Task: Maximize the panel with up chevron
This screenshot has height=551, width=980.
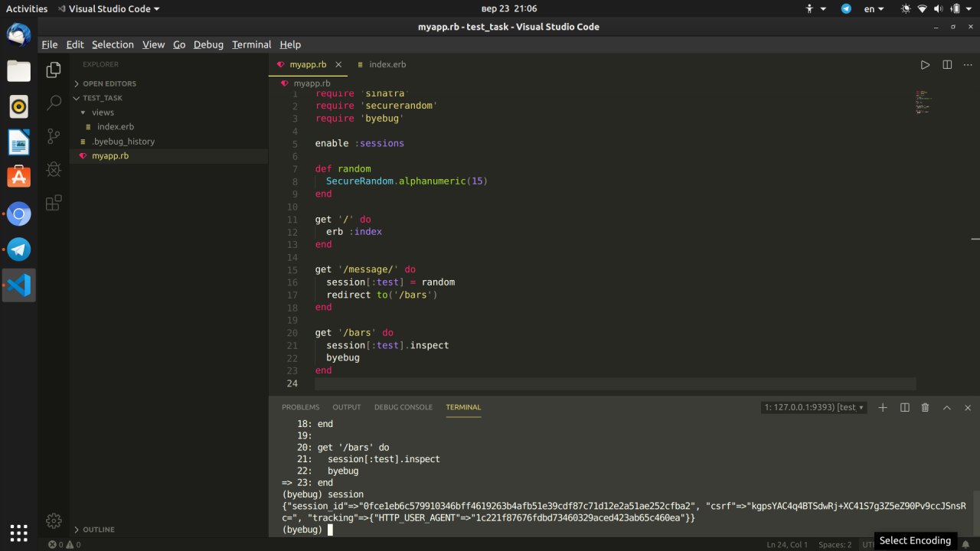Action: [946, 407]
